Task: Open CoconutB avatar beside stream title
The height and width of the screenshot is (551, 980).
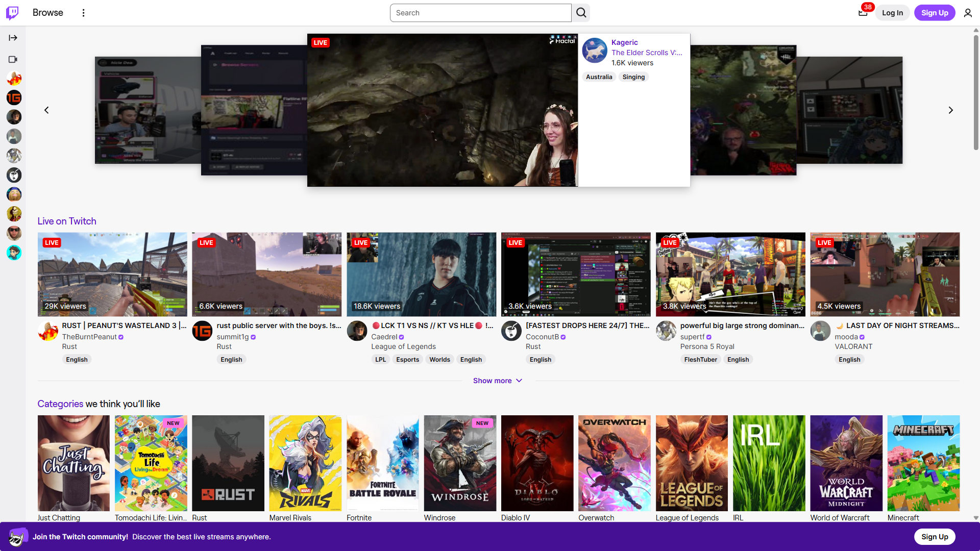Action: point(511,331)
